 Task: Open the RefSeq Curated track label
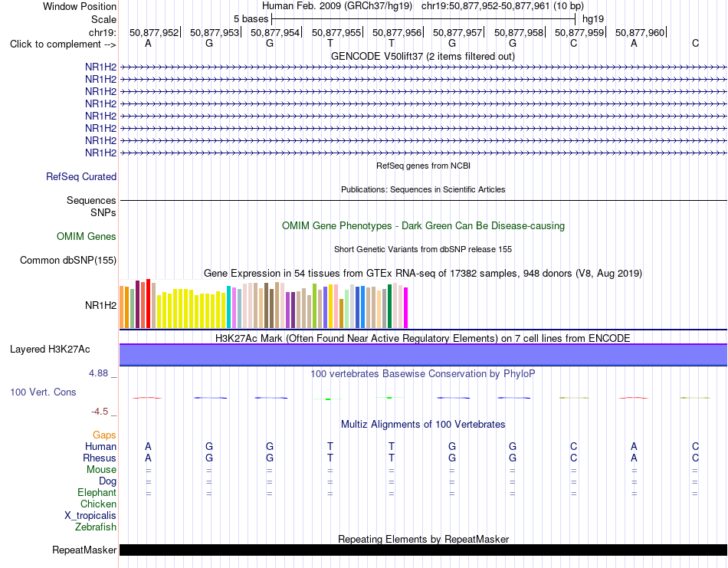(80, 176)
